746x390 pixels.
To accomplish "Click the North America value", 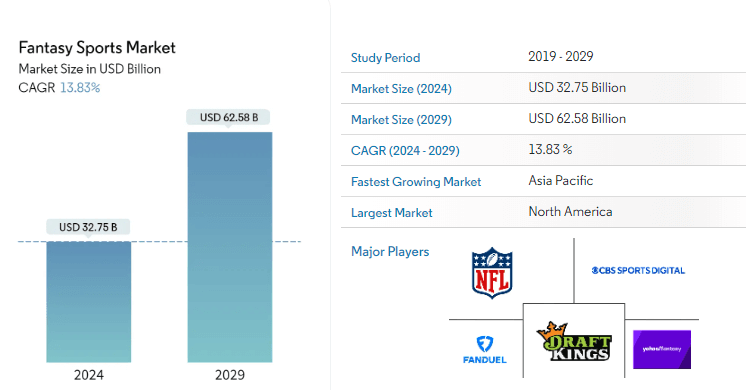I will point(570,212).
